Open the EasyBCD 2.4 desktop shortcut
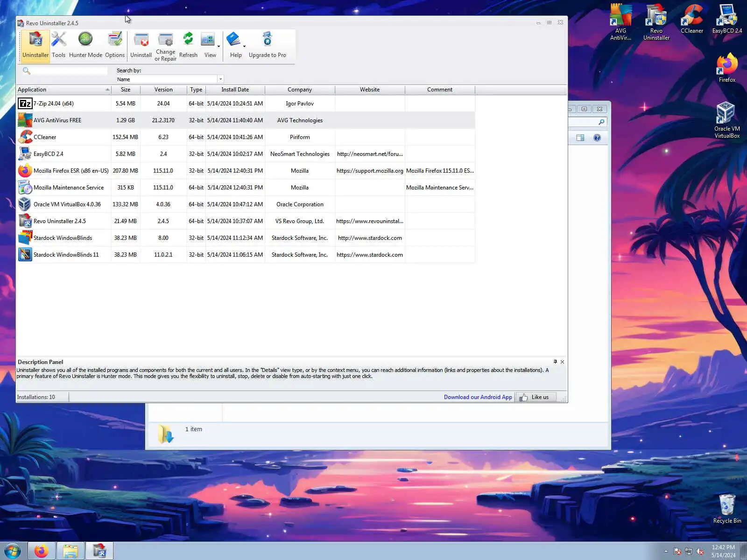Screen dimensions: 747x560 727,19
